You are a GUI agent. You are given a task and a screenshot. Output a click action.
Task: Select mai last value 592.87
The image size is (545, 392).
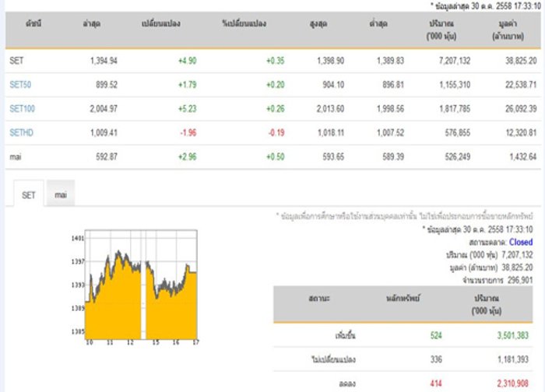[x=107, y=156]
